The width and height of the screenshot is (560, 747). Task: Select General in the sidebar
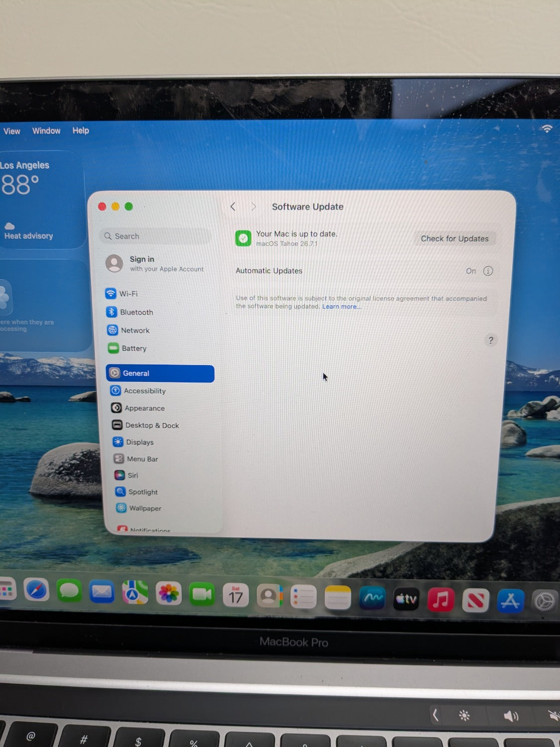point(160,373)
